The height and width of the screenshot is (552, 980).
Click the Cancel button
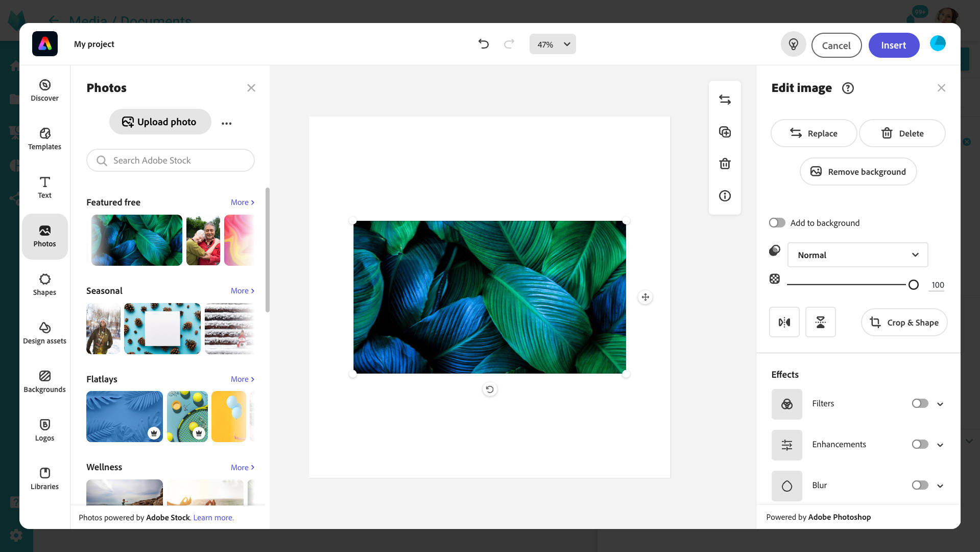click(x=836, y=45)
